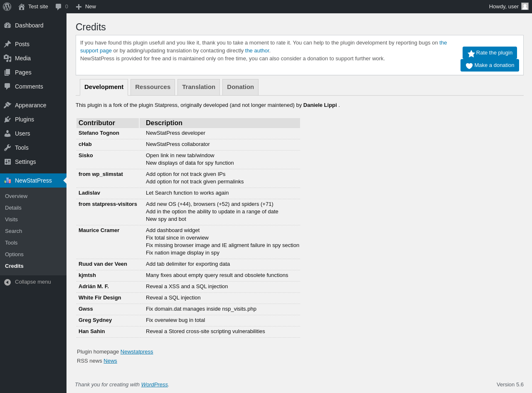Open the Test site home icon
The image size is (532, 393).
(x=22, y=7)
